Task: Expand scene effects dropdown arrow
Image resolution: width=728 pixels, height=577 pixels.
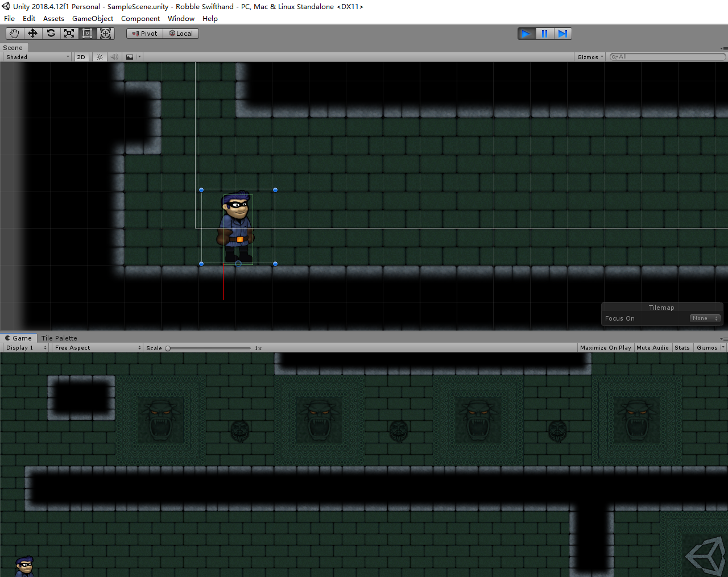Action: (139, 57)
